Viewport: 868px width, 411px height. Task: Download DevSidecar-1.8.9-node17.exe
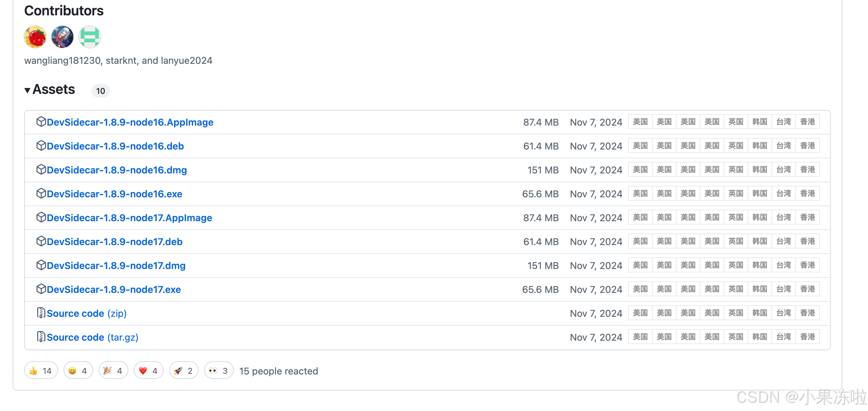tap(114, 289)
